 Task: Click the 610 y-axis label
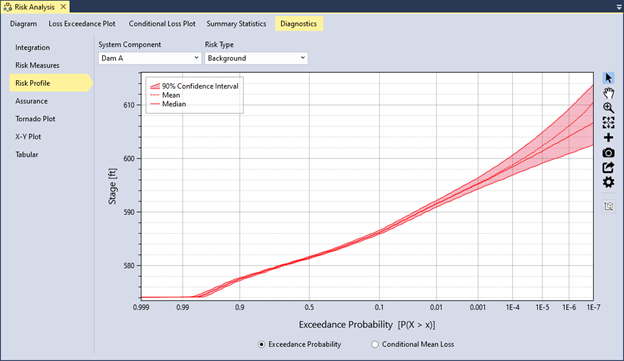pyautogui.click(x=129, y=105)
